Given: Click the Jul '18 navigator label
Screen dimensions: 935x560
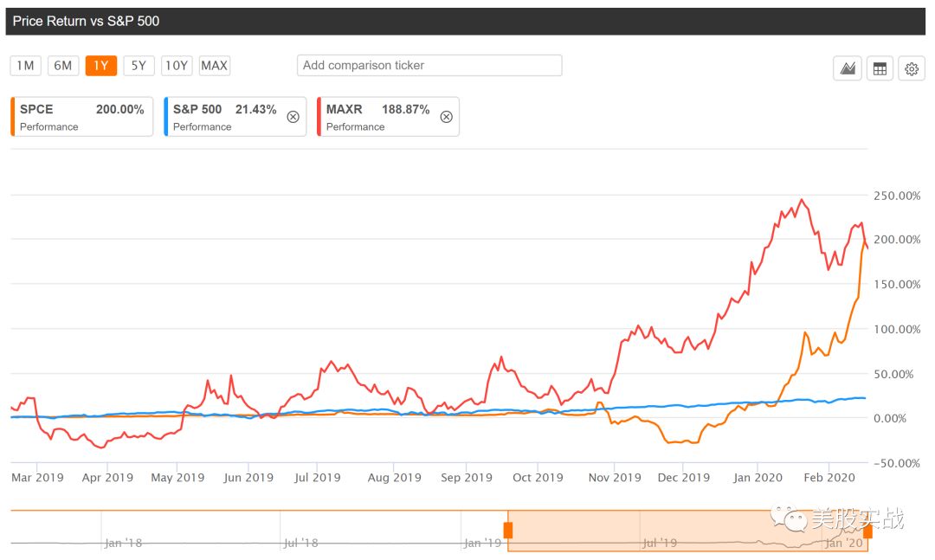Looking at the screenshot, I should (300, 543).
